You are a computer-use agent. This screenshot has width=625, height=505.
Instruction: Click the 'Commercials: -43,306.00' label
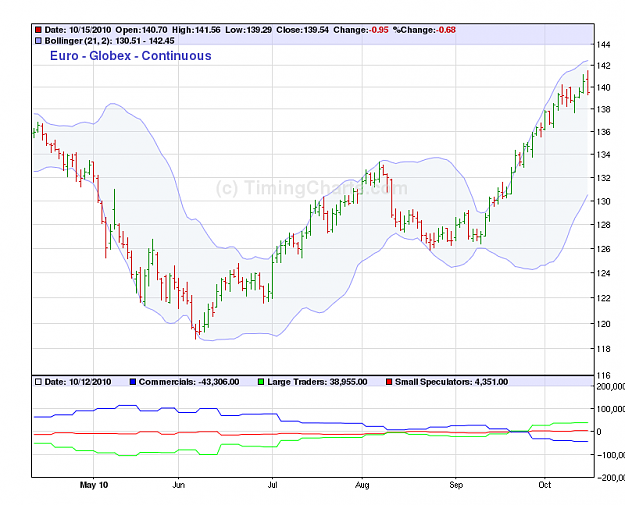click(189, 382)
